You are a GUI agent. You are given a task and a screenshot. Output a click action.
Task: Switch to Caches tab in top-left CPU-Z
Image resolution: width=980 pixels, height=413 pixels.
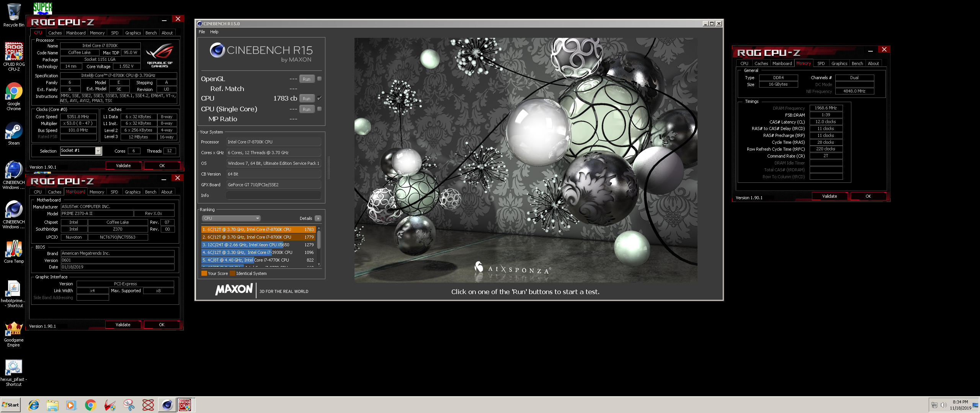(55, 33)
